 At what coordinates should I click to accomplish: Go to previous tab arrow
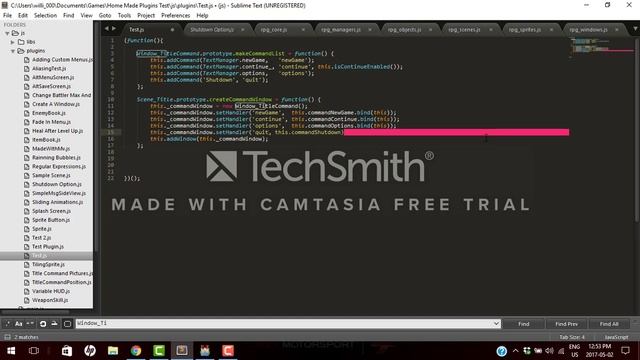pyautogui.click(x=107, y=29)
